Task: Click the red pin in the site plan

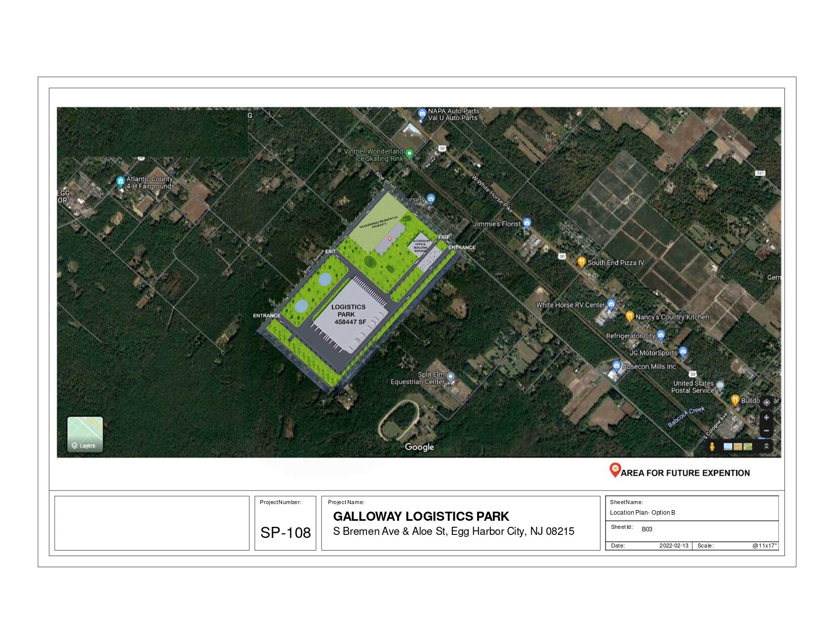Action: click(x=390, y=239)
